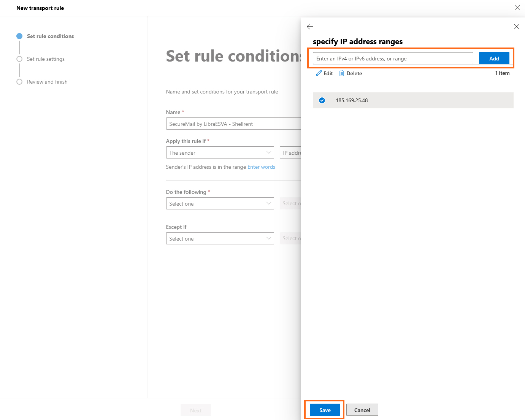Screen dimensions: 525x420
Task: Click the disabled Next button
Action: (x=196, y=410)
